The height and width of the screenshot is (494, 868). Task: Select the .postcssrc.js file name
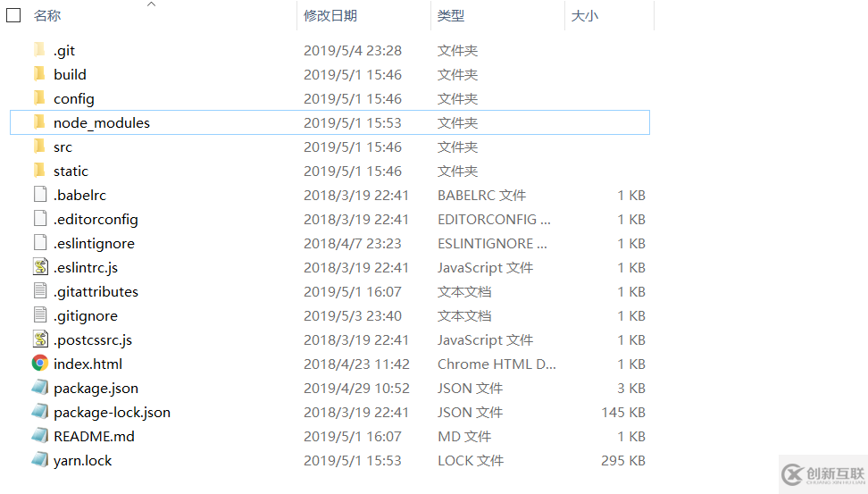point(93,340)
